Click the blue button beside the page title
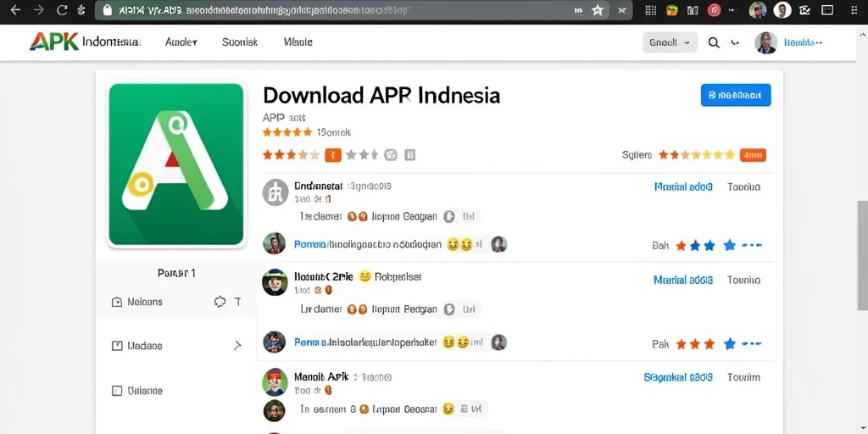Image resolution: width=868 pixels, height=434 pixels. [736, 95]
